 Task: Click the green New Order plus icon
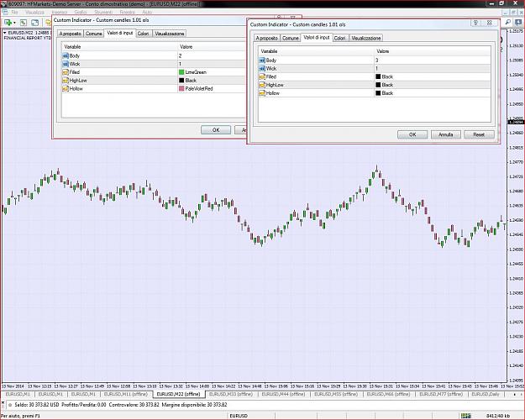8,23
